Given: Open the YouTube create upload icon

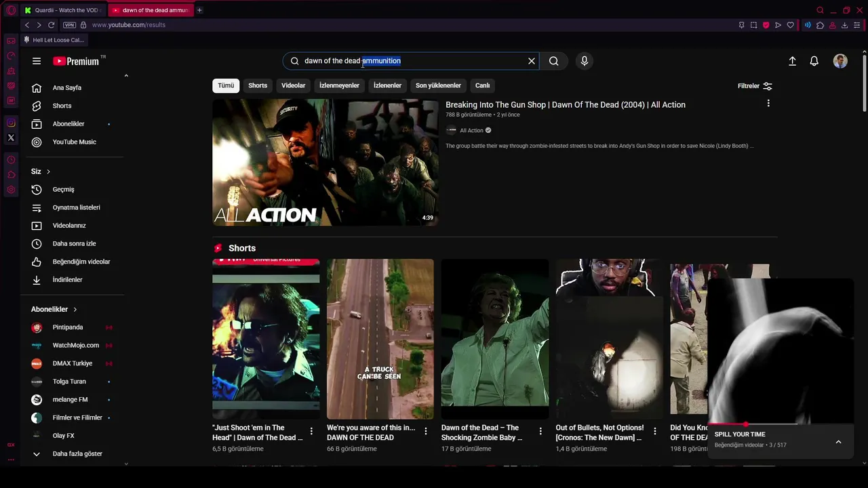Looking at the screenshot, I should (792, 61).
